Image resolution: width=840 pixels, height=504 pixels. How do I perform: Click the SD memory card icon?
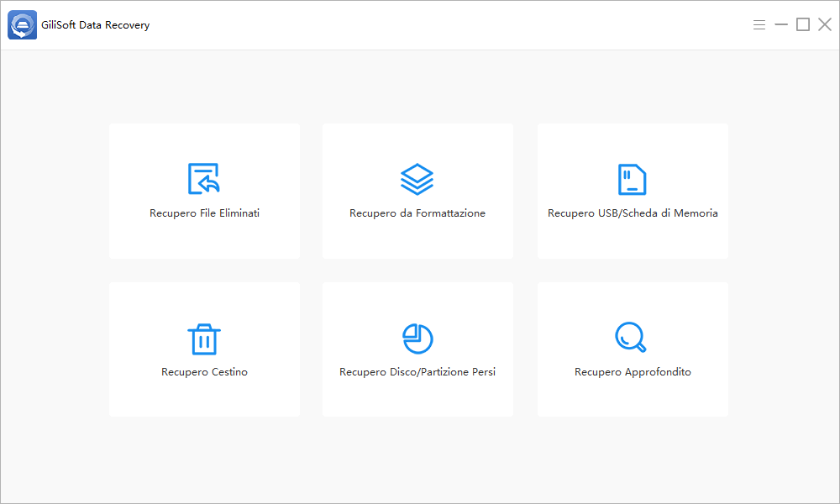coord(633,179)
